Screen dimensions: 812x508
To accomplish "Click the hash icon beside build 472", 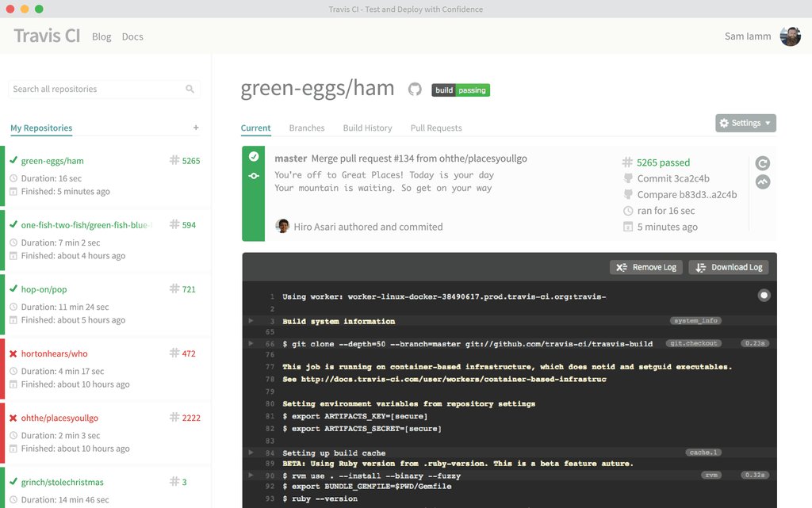I will [x=174, y=353].
